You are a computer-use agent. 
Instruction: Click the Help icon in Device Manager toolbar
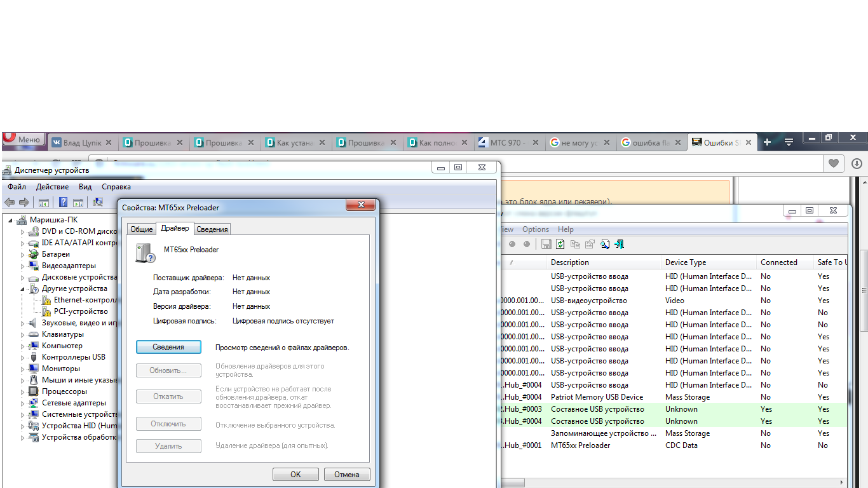coord(64,203)
